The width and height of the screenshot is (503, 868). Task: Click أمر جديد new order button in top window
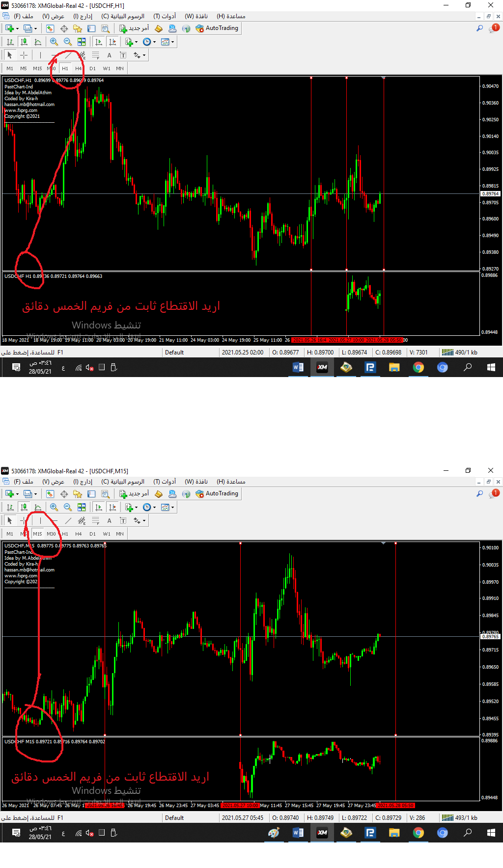click(x=134, y=28)
